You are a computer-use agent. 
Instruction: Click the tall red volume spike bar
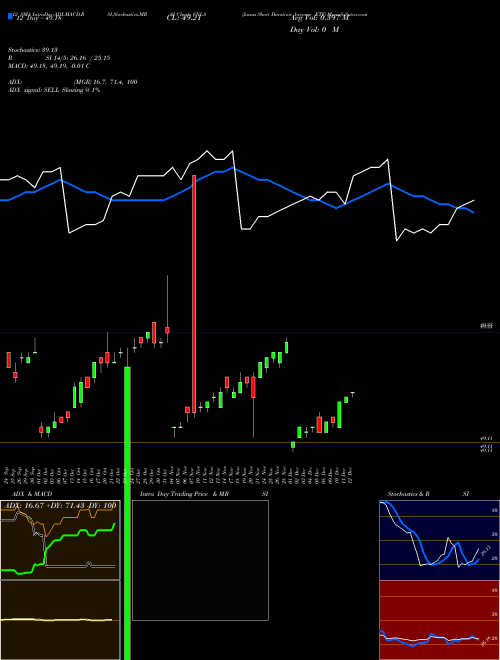coord(194,294)
